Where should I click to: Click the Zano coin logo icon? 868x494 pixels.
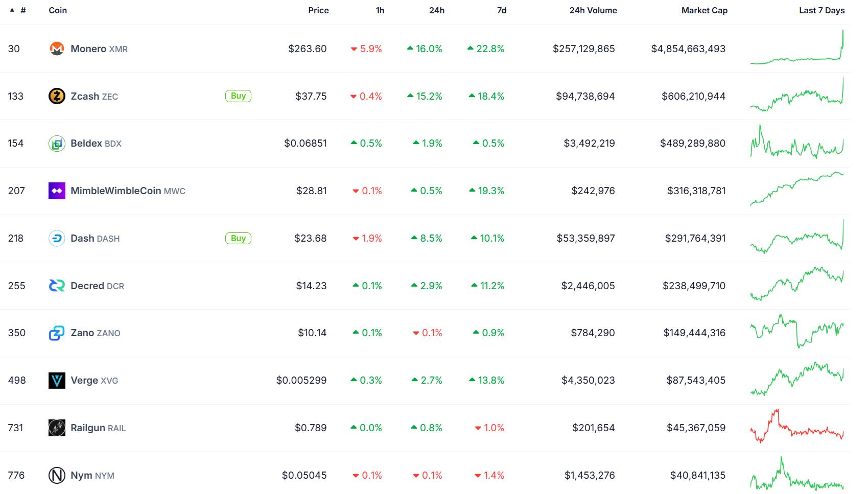point(57,333)
